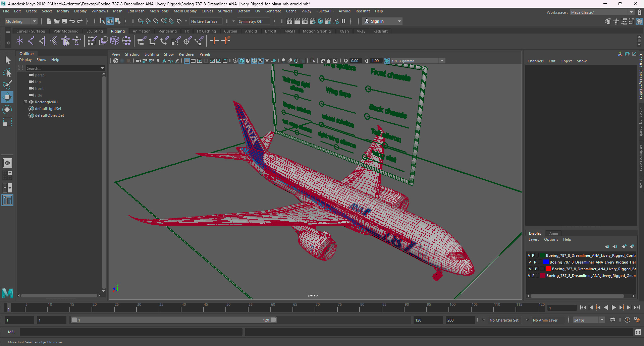644x346 pixels.
Task: Click the Redo arrow icon
Action: click(x=80, y=21)
